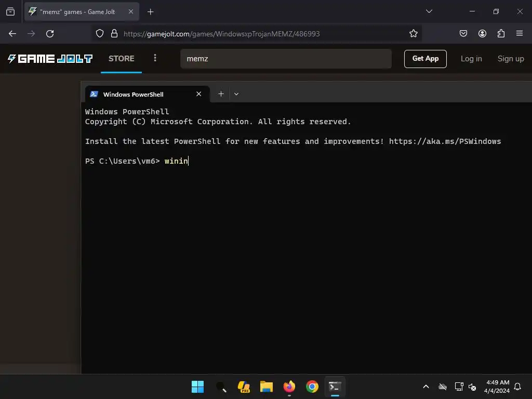Reload the Game Jolt page
532x399 pixels.
[x=50, y=34]
